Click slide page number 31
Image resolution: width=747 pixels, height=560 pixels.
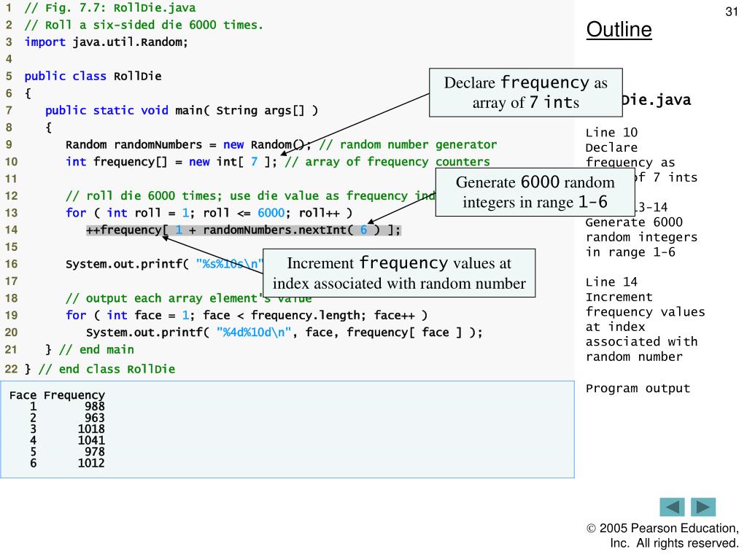(732, 12)
